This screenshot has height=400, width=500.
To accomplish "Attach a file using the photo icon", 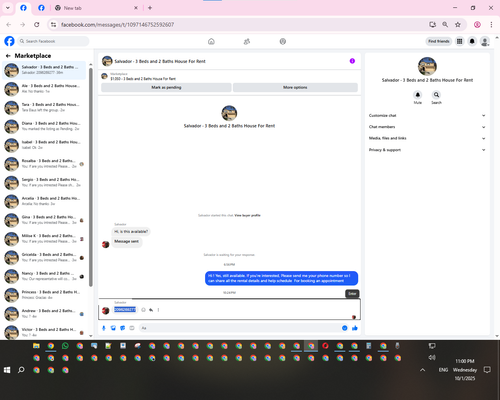I will tap(113, 328).
